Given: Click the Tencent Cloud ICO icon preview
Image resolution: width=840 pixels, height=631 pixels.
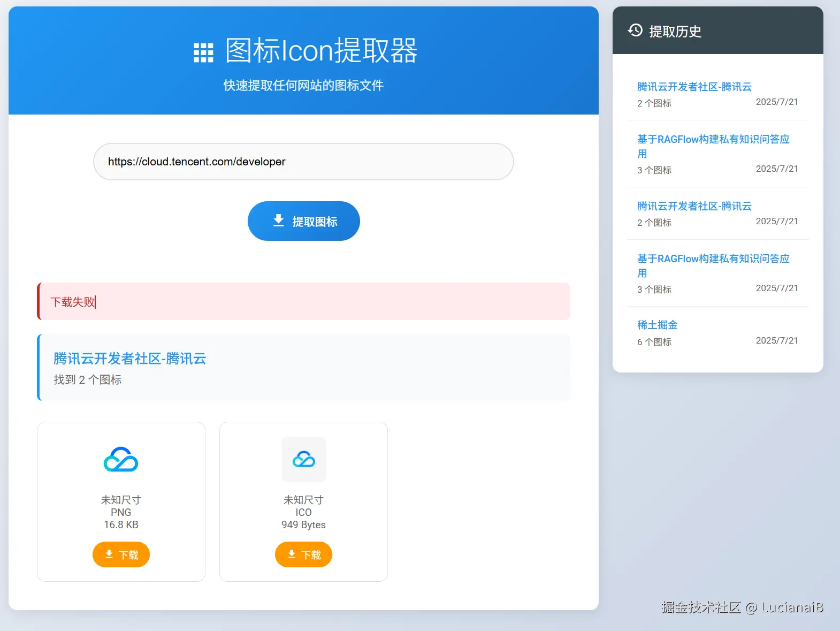Looking at the screenshot, I should click(x=304, y=459).
